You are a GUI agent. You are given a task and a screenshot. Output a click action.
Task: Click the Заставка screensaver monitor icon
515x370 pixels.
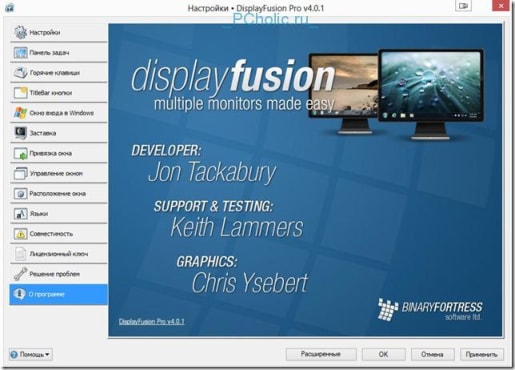point(20,133)
